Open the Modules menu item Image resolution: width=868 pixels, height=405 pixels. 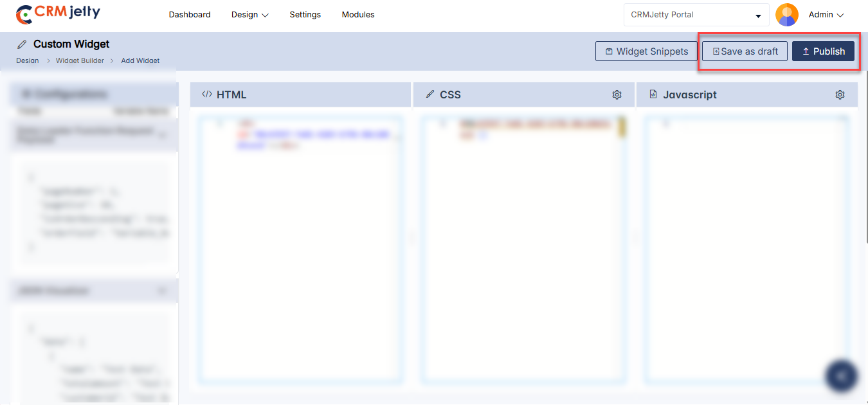358,15
